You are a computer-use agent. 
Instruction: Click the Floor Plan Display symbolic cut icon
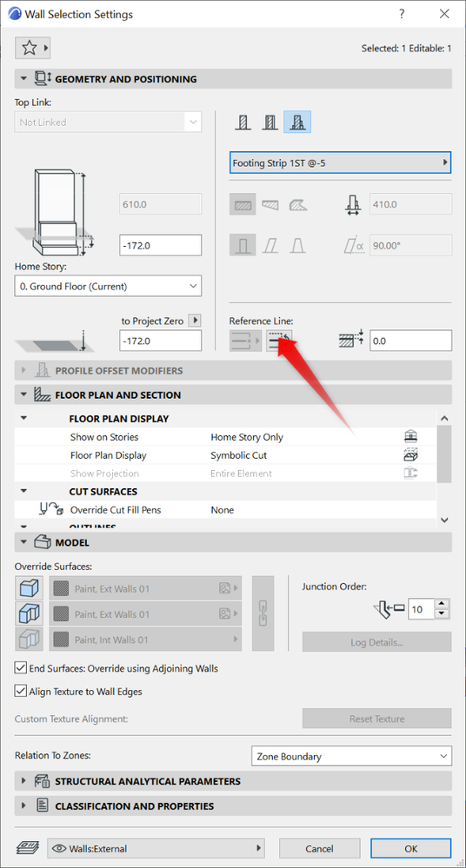tap(410, 455)
